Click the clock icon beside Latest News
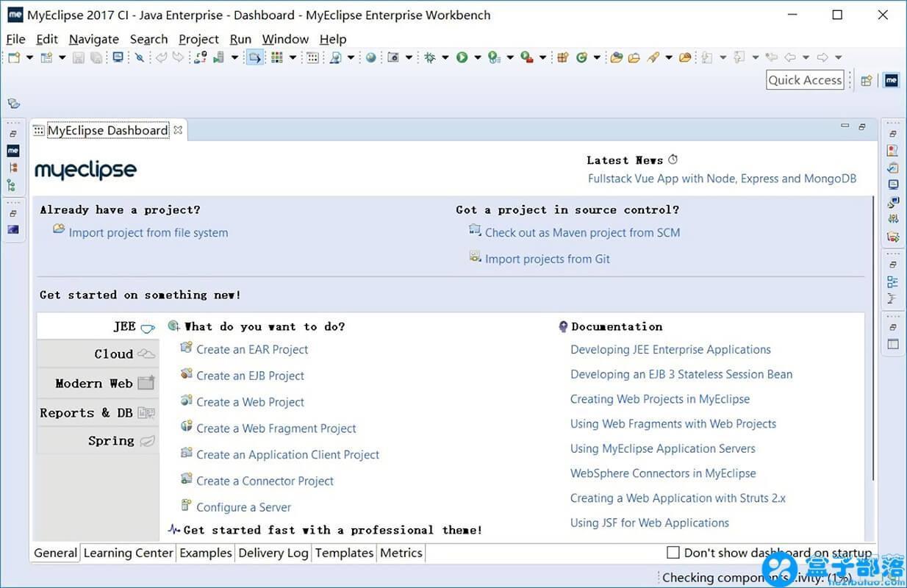The height and width of the screenshot is (588, 907). click(673, 159)
